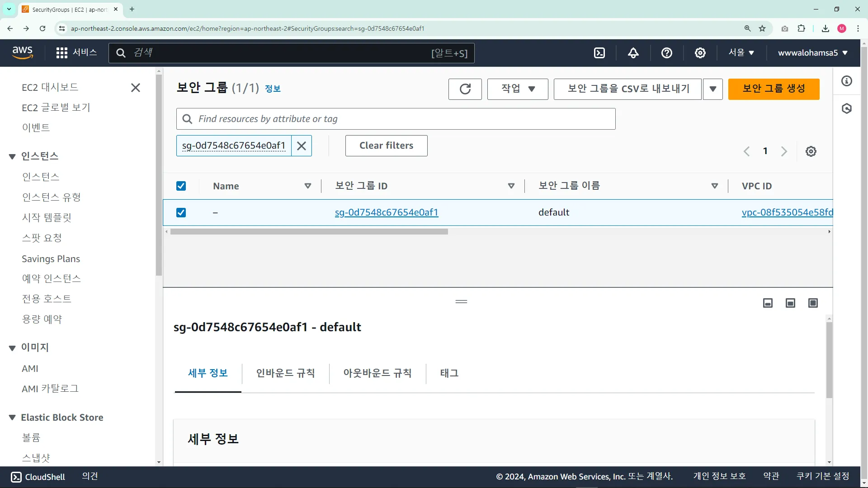
Task: Open the 작업 actions dropdown
Action: (x=518, y=89)
